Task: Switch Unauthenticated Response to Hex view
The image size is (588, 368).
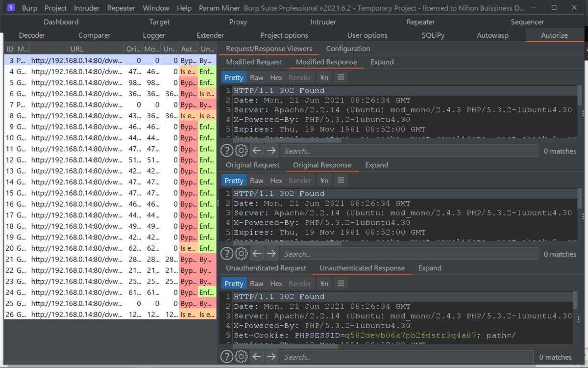Action: click(276, 284)
